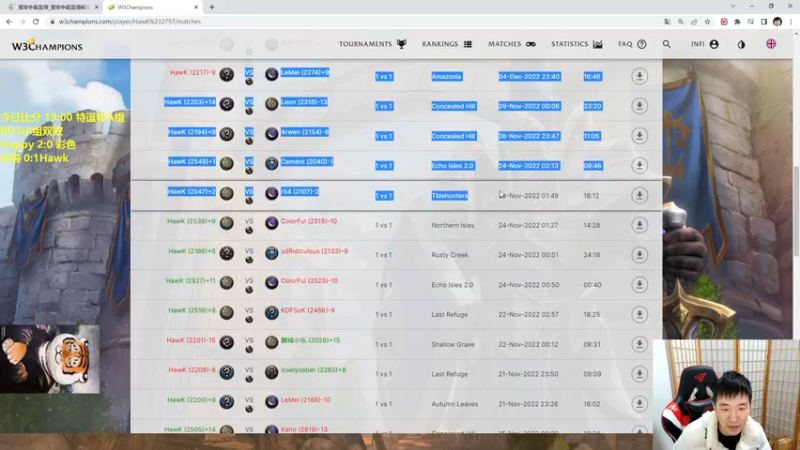Viewport: 800px width, 450px height.
Task: Download replay of the Tidehunters match
Action: 639,195
